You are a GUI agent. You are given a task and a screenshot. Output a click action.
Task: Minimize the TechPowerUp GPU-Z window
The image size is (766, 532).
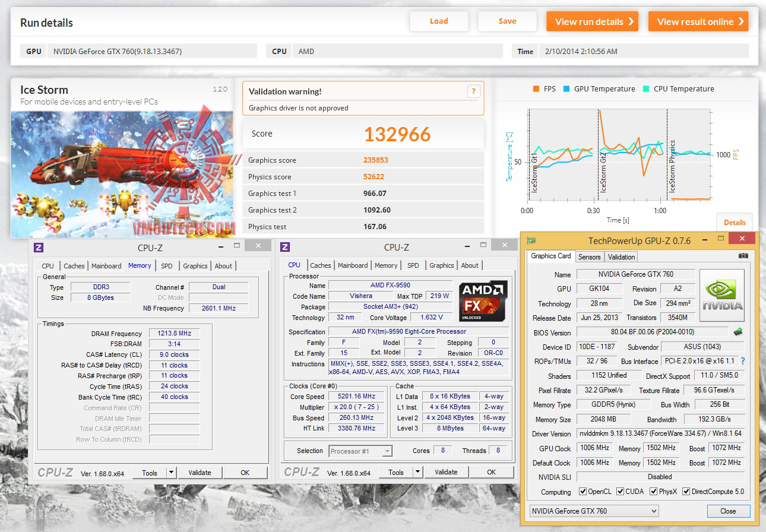coord(704,239)
